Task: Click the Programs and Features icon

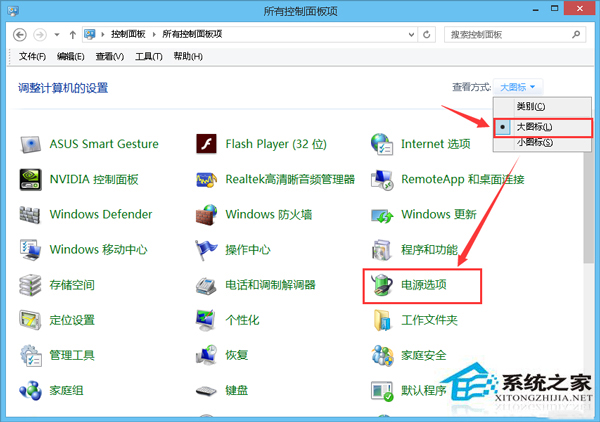Action: click(x=382, y=250)
